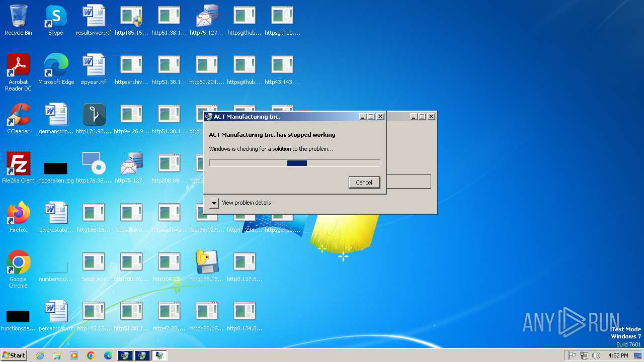Select the Firefox desktop shortcut
The image size is (644, 362).
tap(18, 218)
